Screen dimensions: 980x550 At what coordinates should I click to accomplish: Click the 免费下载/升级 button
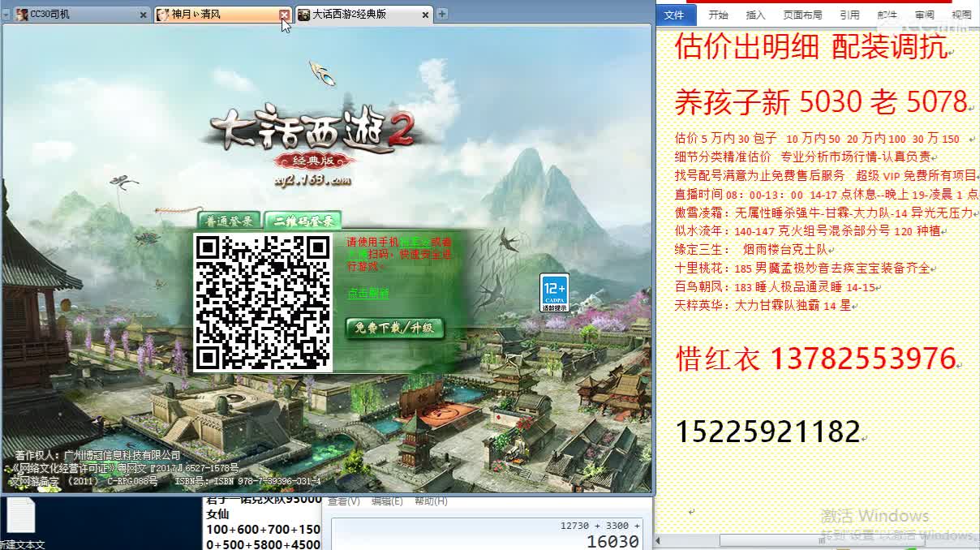395,328
